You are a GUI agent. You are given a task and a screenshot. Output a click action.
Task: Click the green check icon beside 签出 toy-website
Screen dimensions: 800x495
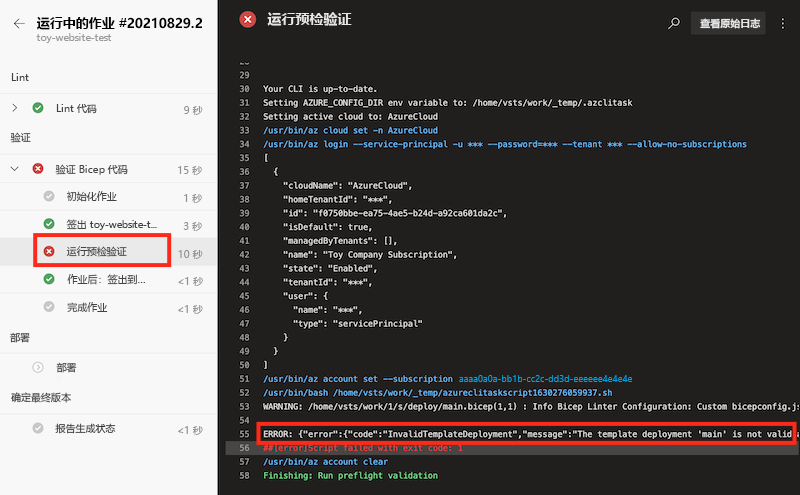pyautogui.click(x=49, y=224)
